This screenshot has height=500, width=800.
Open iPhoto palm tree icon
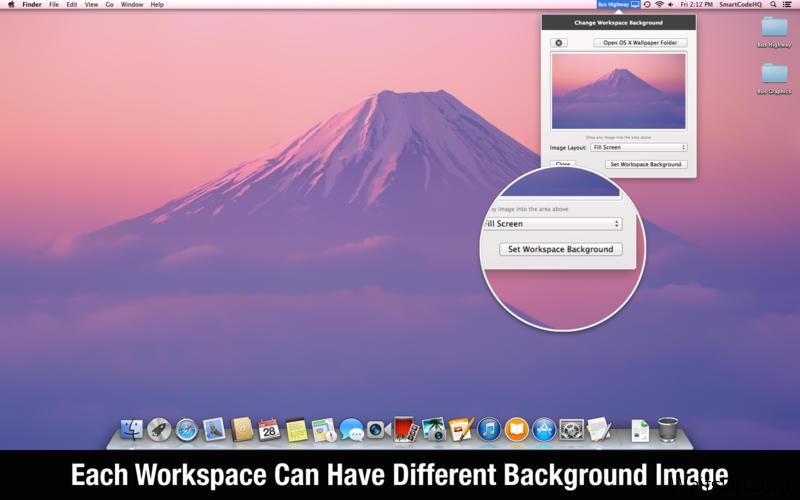tap(434, 430)
